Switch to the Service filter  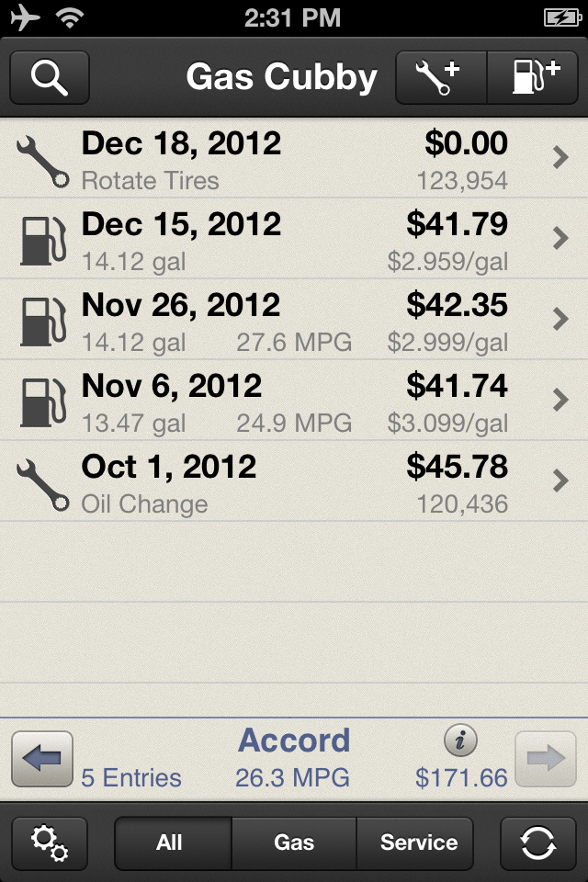418,842
